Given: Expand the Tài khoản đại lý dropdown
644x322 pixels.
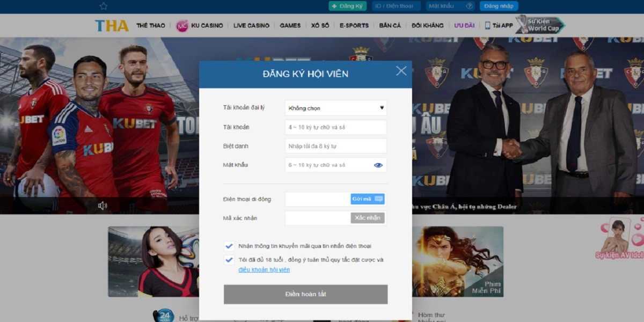Looking at the screenshot, I should pyautogui.click(x=335, y=108).
